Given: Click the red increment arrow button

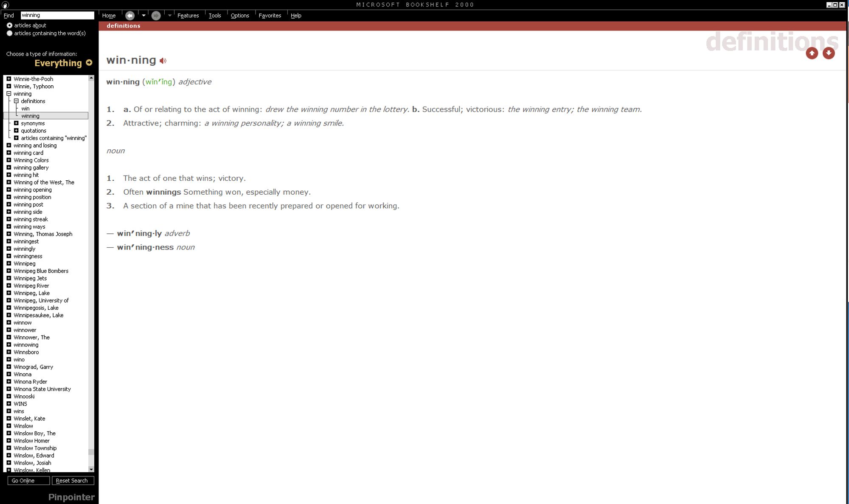Looking at the screenshot, I should [812, 53].
